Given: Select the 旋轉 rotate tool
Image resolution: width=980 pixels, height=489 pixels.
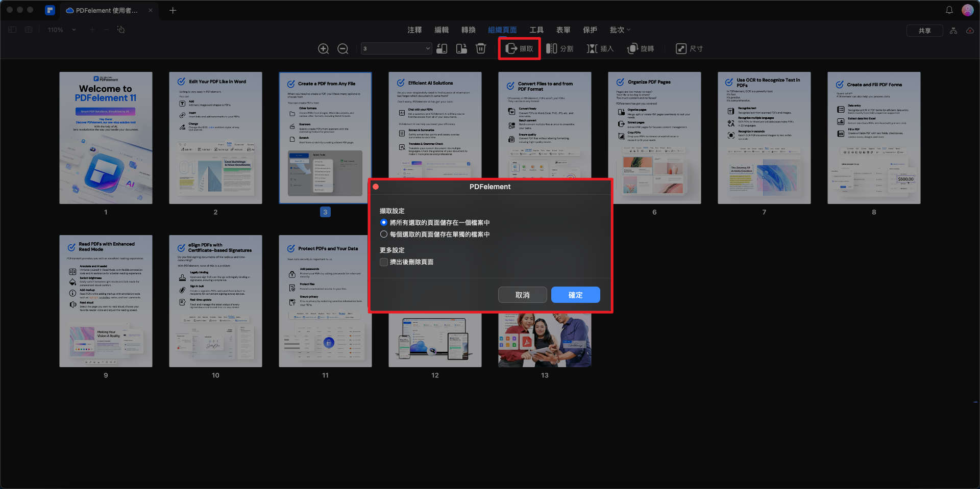Looking at the screenshot, I should (x=641, y=49).
